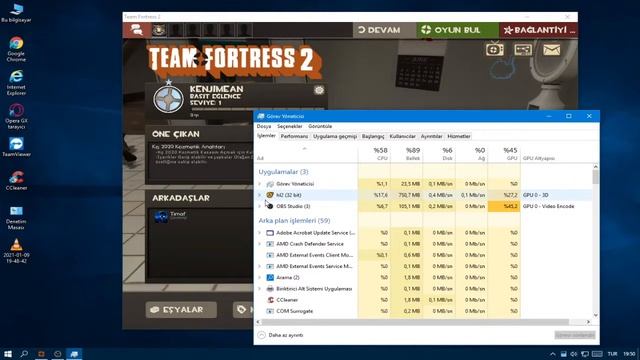The image size is (640, 360).
Task: Sort by the Bellek column header
Action: point(407,154)
